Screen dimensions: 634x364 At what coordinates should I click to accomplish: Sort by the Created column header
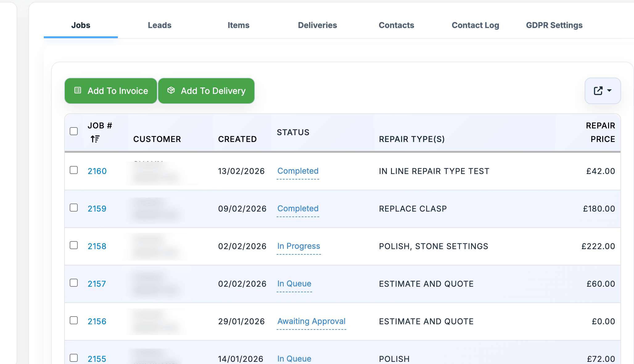coord(237,139)
